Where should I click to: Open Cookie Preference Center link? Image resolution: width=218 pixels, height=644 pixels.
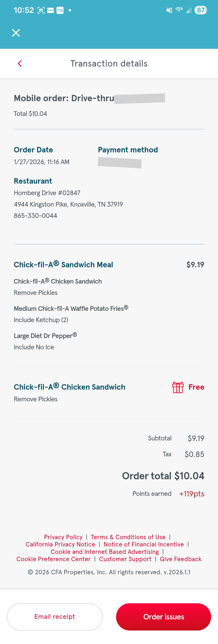(x=53, y=559)
